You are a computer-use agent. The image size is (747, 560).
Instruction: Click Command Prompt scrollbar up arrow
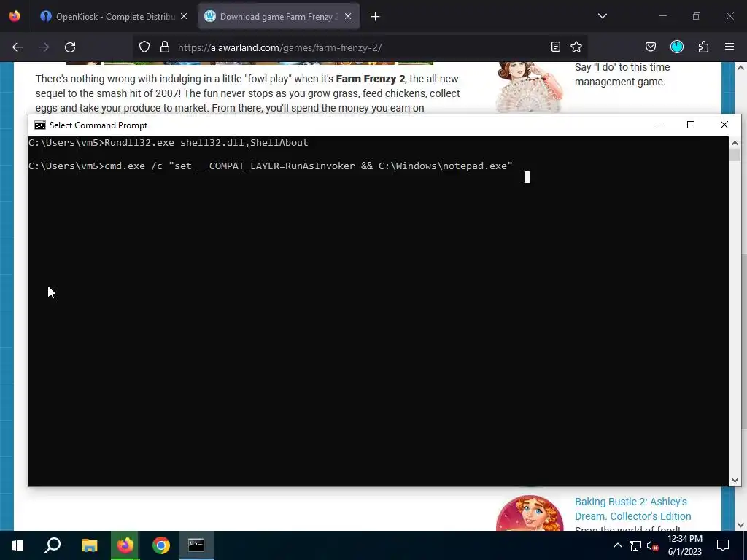735,143
